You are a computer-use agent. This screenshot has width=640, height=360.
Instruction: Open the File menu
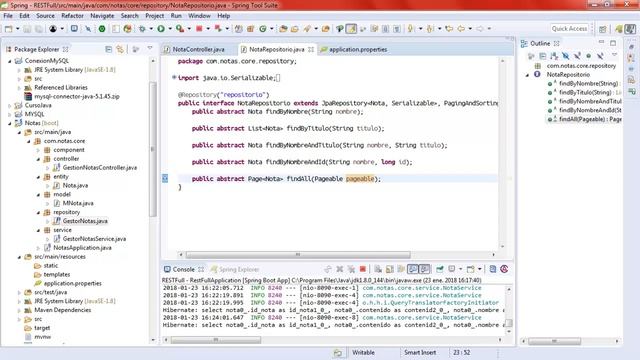point(8,16)
